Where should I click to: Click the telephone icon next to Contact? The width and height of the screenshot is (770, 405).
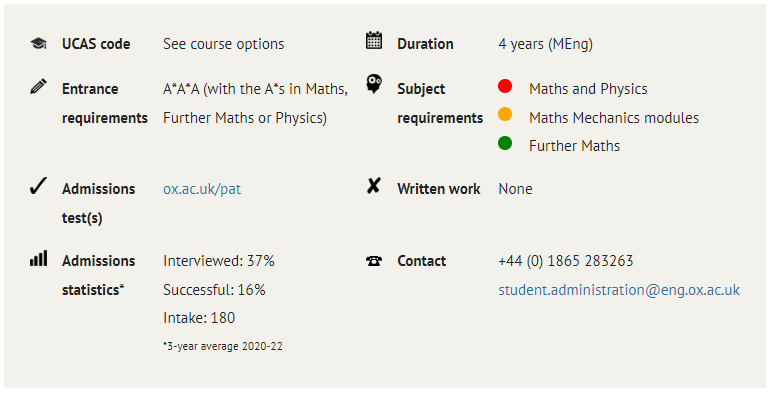coord(374,261)
